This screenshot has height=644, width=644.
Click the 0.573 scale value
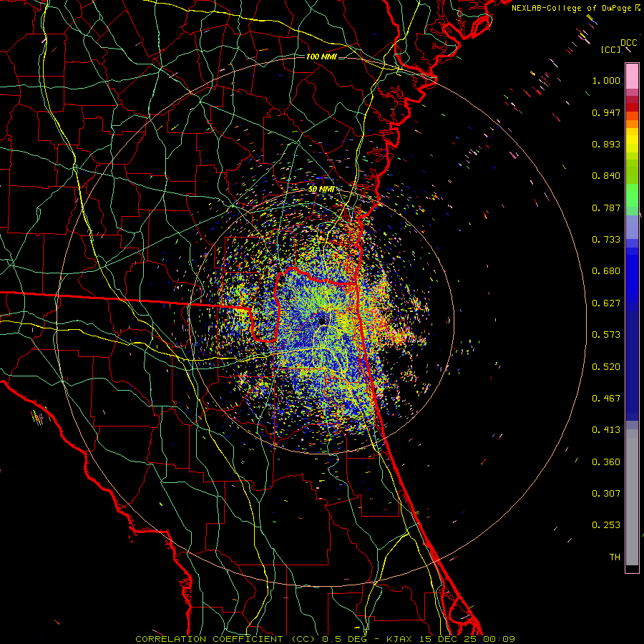(606, 335)
